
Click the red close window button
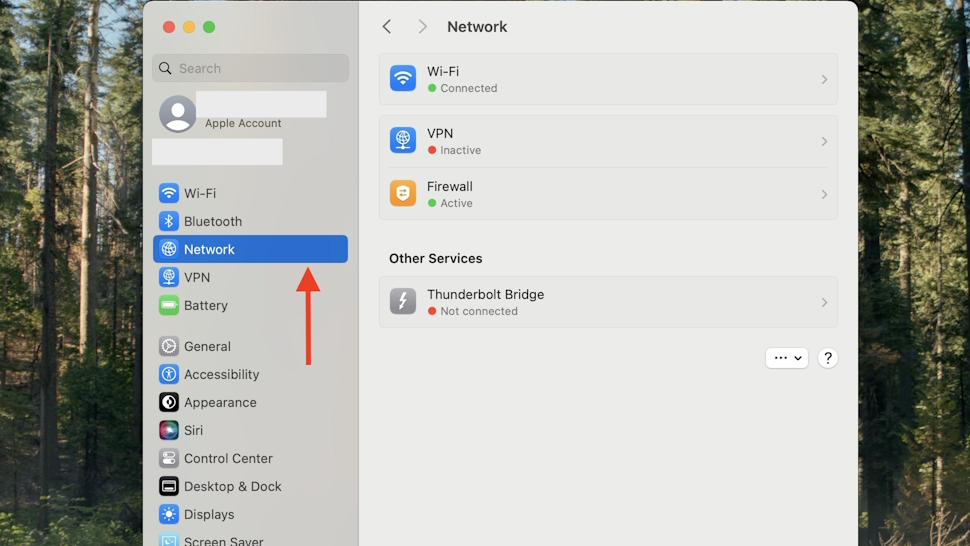[169, 27]
